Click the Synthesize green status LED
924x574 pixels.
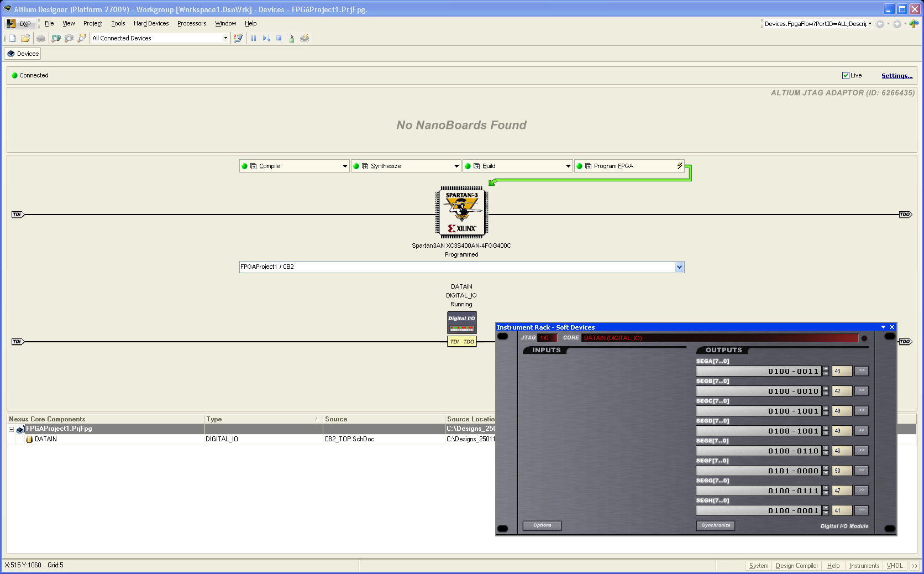(356, 166)
